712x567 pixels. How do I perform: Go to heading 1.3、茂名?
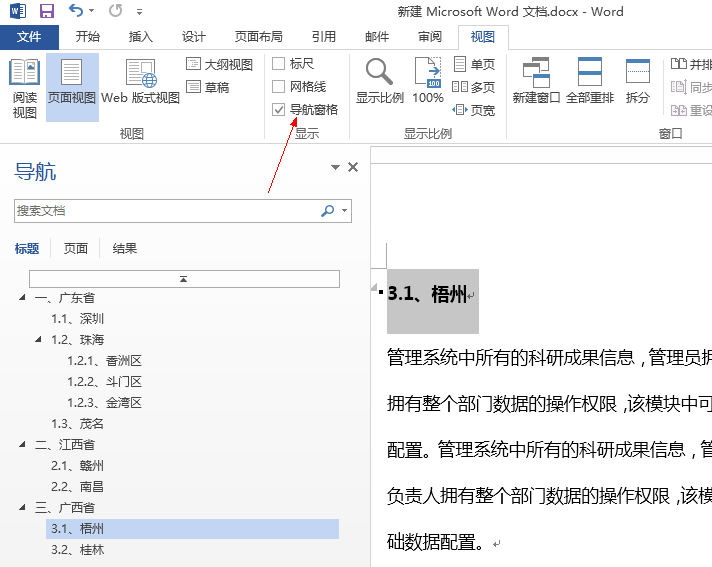77,424
